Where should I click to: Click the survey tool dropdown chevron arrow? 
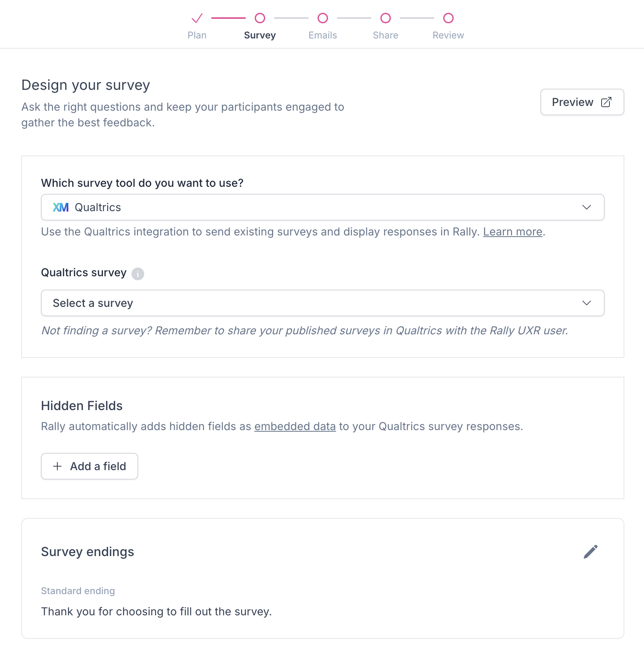586,207
